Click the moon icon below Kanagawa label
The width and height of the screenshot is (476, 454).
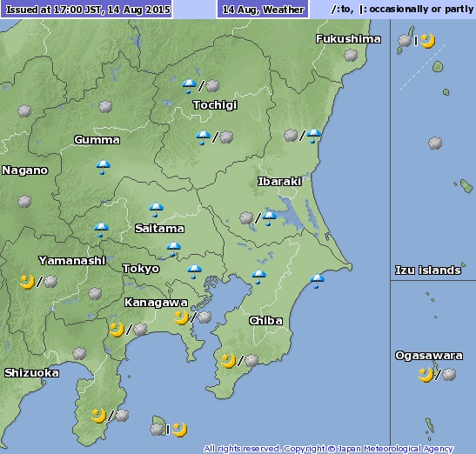(x=181, y=317)
